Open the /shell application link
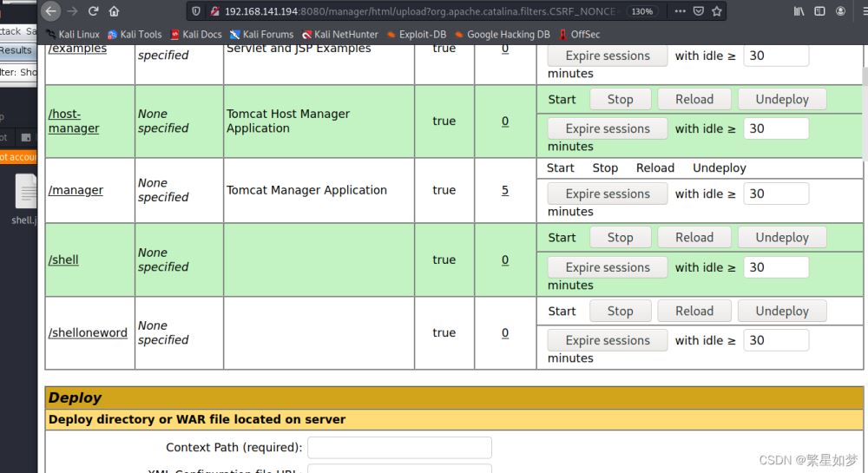Viewport: 868px width, 473px height. point(63,259)
